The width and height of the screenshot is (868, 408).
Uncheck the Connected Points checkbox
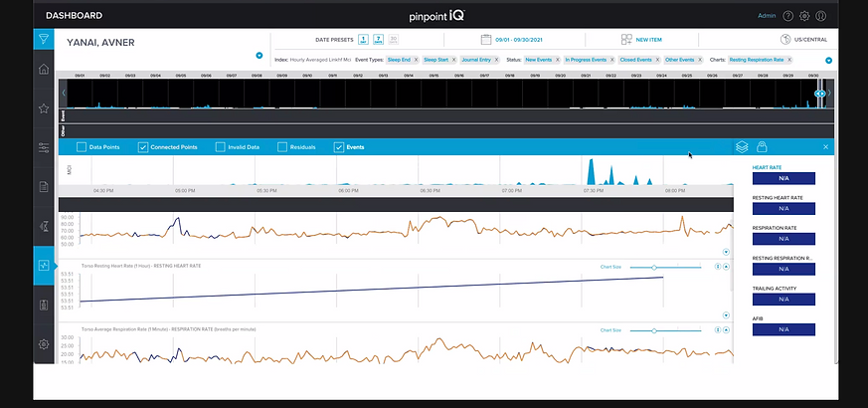[143, 147]
